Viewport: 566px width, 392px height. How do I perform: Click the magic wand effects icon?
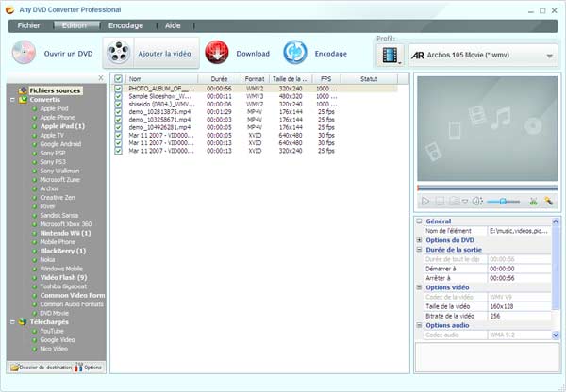(548, 201)
